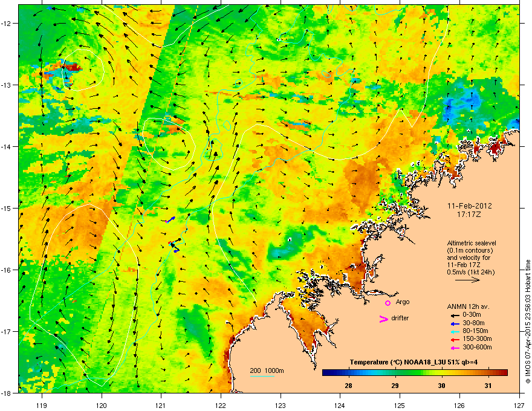Click the Altimetric sealevel text
The image size is (532, 411).
pyautogui.click(x=472, y=243)
